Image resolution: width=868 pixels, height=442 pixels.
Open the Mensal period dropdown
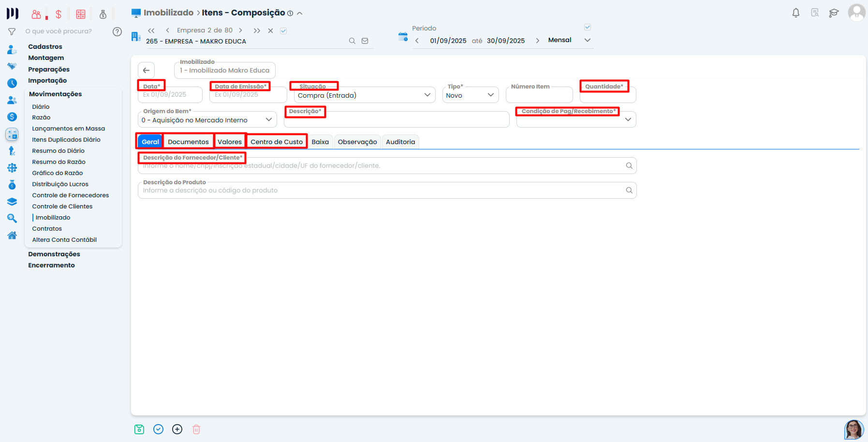[x=588, y=40]
